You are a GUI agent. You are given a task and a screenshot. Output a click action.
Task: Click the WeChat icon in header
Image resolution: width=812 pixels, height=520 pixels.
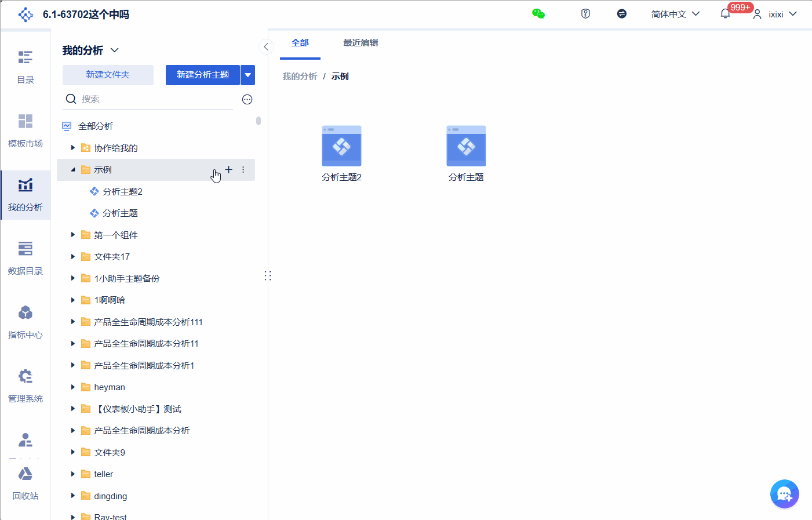tap(538, 14)
